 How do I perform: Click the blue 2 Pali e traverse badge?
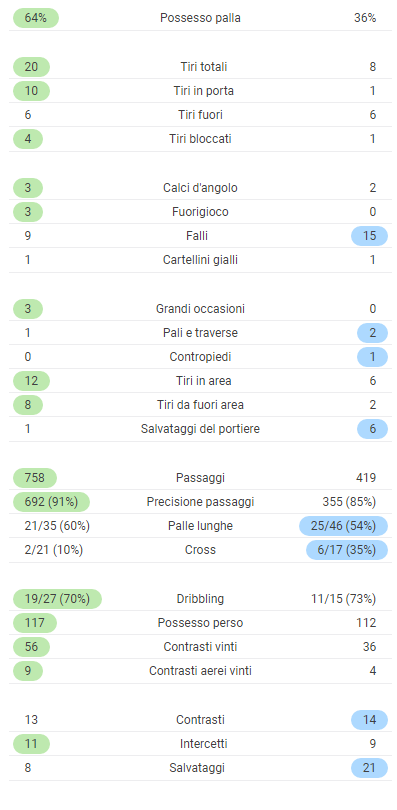pyautogui.click(x=372, y=333)
